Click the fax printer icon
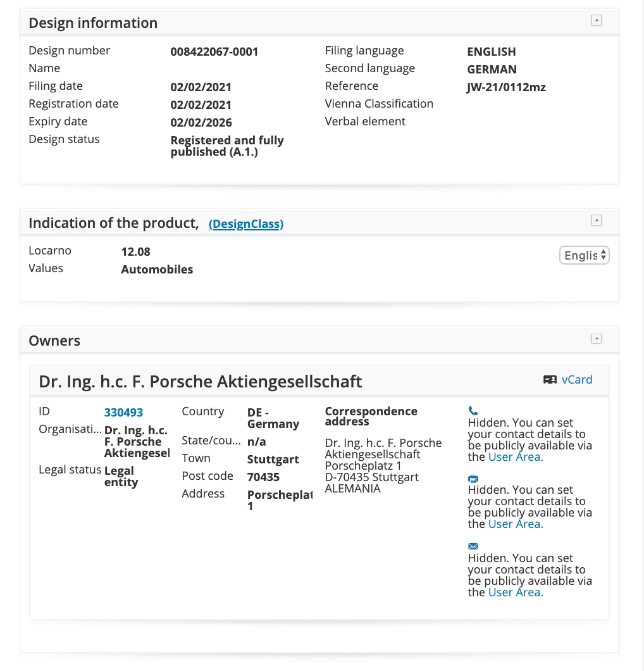Viewport: 644px width, 671px height. click(x=473, y=479)
